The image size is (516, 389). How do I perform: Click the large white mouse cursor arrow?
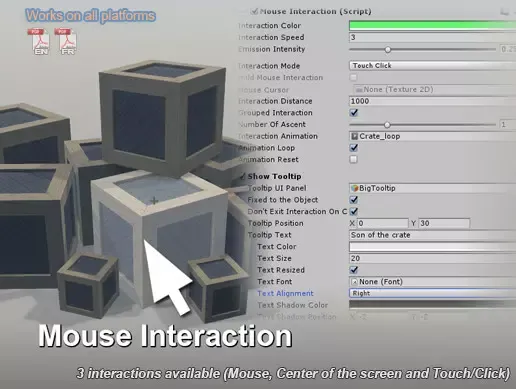coord(167,277)
